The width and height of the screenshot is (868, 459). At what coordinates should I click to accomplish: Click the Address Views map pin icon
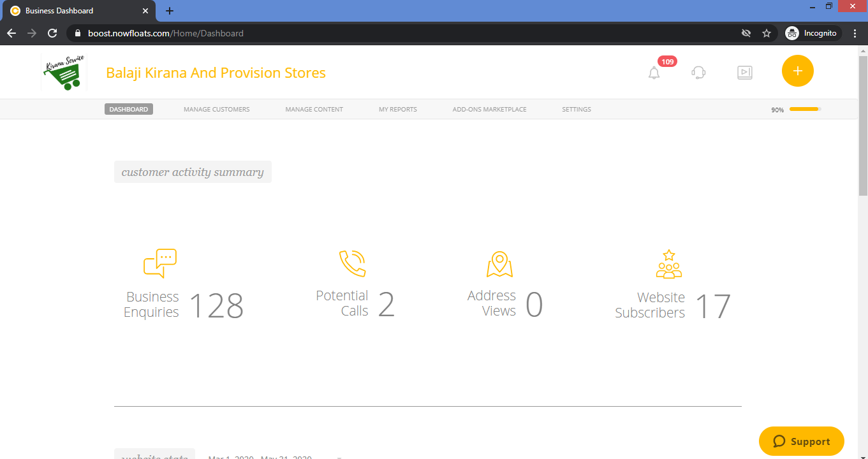coord(499,264)
